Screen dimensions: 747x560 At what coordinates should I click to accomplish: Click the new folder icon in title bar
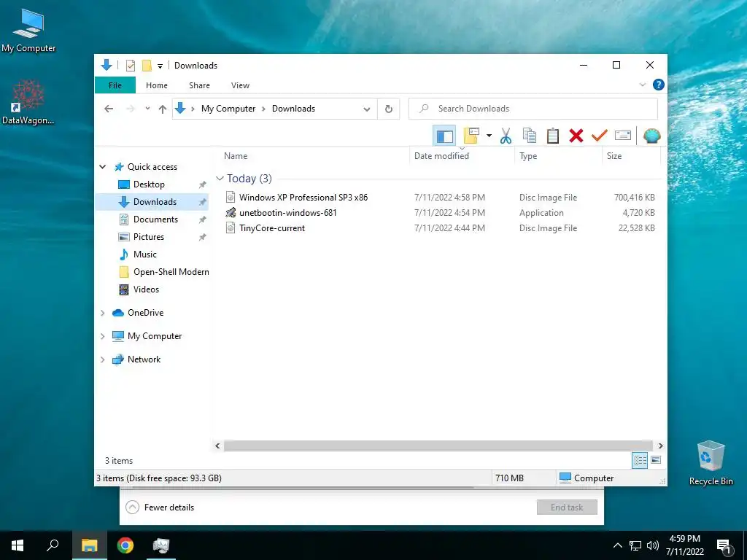tap(147, 65)
